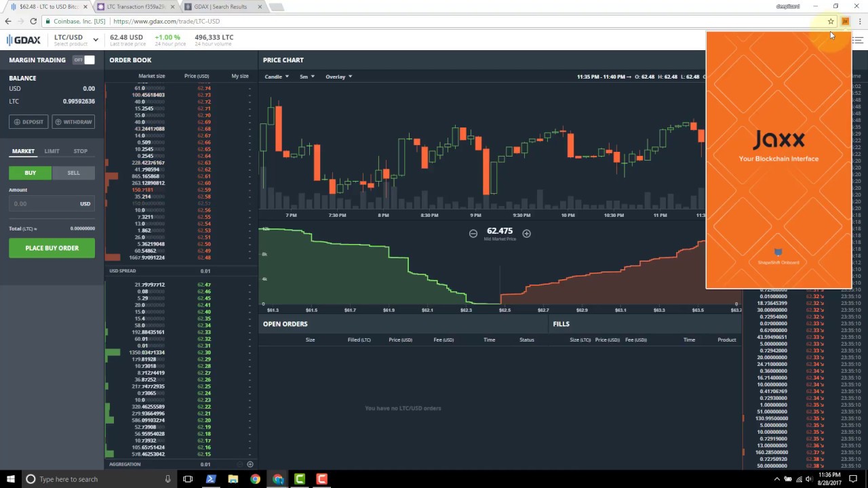Open the Action Center notifications
The height and width of the screenshot is (488, 868).
pos(853,479)
